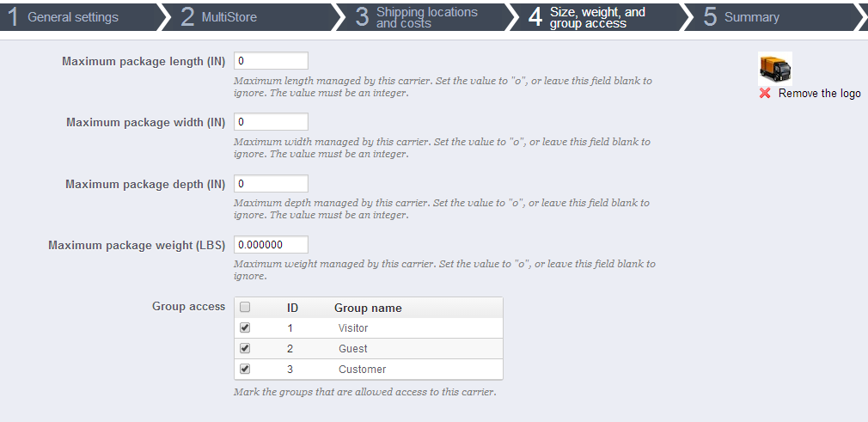868x422 pixels.
Task: Uncheck the Visitor group checkbox
Action: (245, 327)
